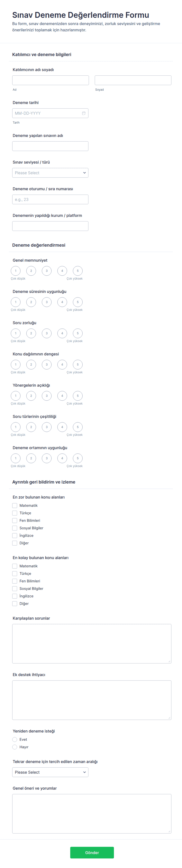Tick İngilizce under En kolay bulunan konu alanları
The image size is (182, 868).
tap(14, 596)
